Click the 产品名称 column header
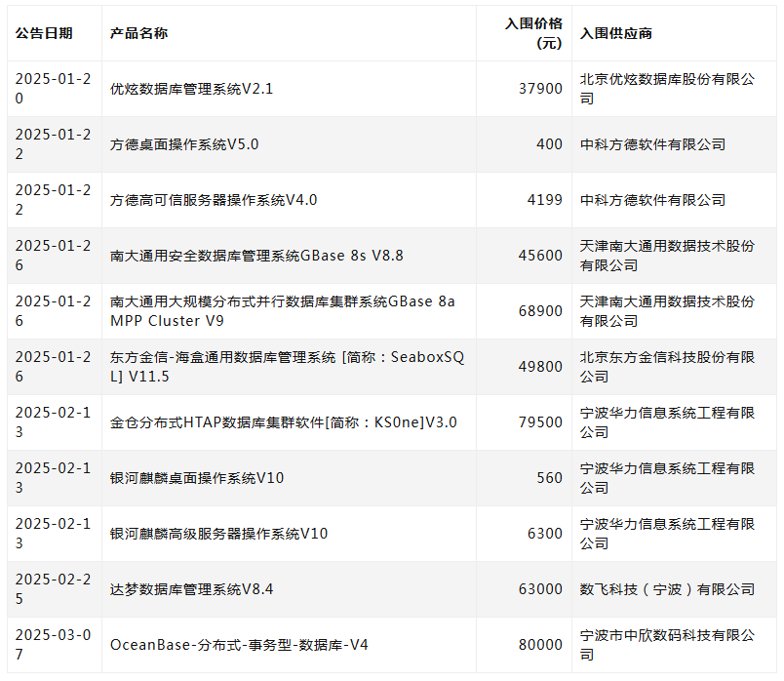Screen dimensions: 784x681 tap(139, 33)
